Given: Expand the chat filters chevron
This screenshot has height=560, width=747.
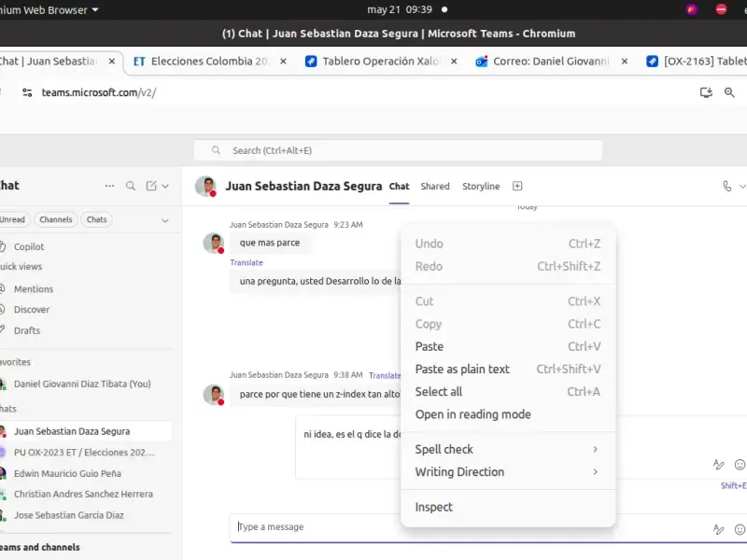Looking at the screenshot, I should (x=165, y=220).
